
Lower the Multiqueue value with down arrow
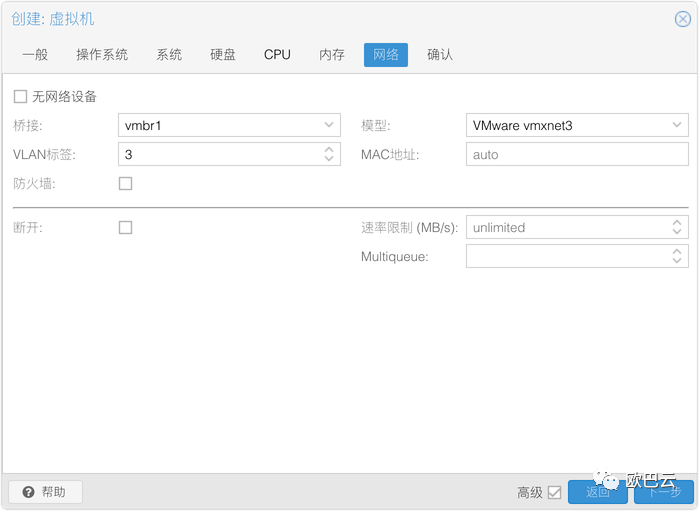point(677,261)
